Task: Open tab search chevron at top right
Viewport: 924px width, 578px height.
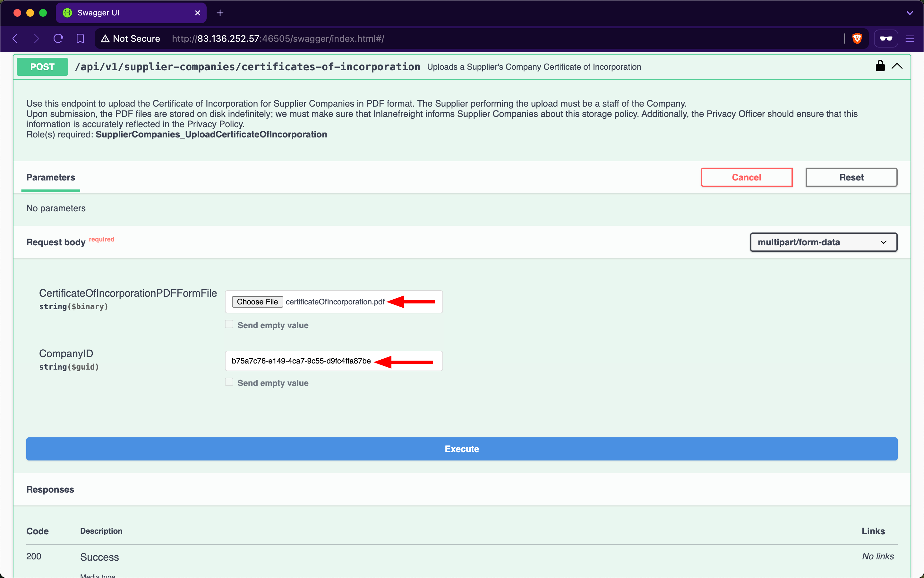Action: pyautogui.click(x=910, y=13)
